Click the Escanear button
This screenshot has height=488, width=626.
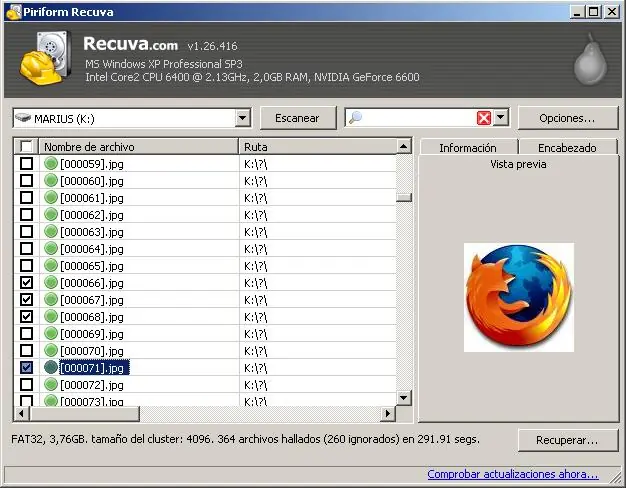[x=297, y=118]
